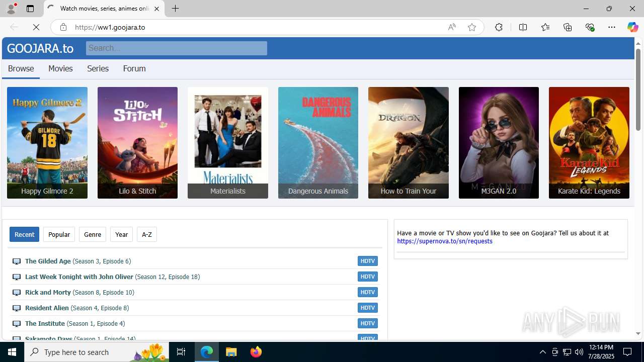Stop loading the page
Screen dimensions: 644x362
click(36, 27)
